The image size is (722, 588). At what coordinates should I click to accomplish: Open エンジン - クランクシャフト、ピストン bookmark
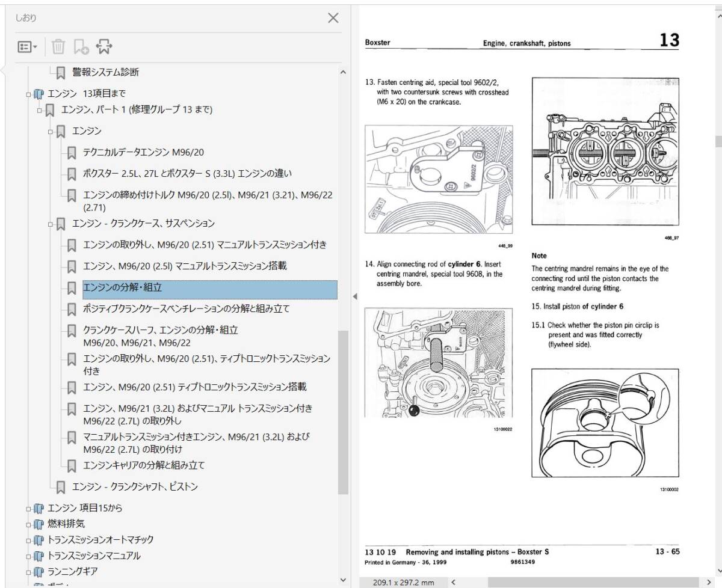coord(135,486)
